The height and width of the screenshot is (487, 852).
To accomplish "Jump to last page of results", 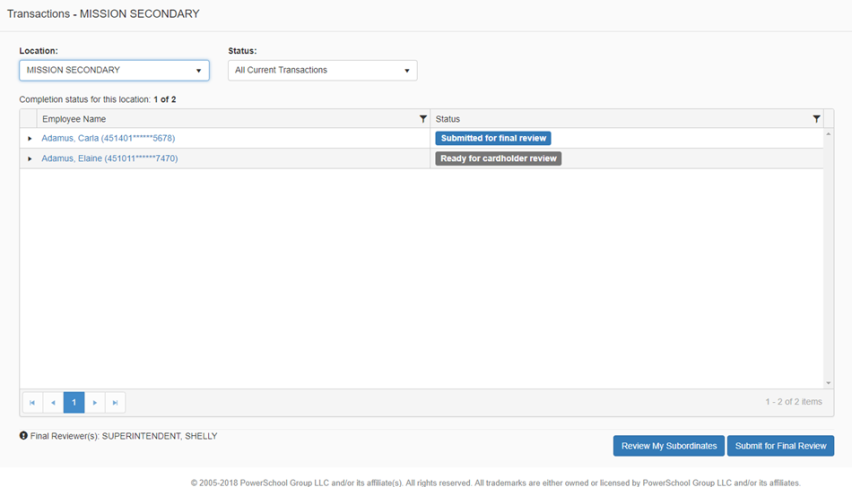I will pos(116,403).
